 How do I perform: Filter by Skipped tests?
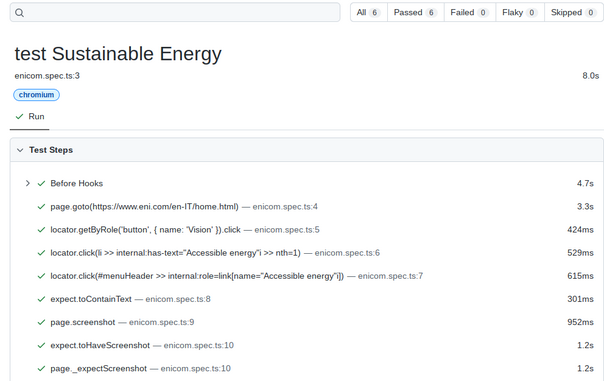[574, 13]
